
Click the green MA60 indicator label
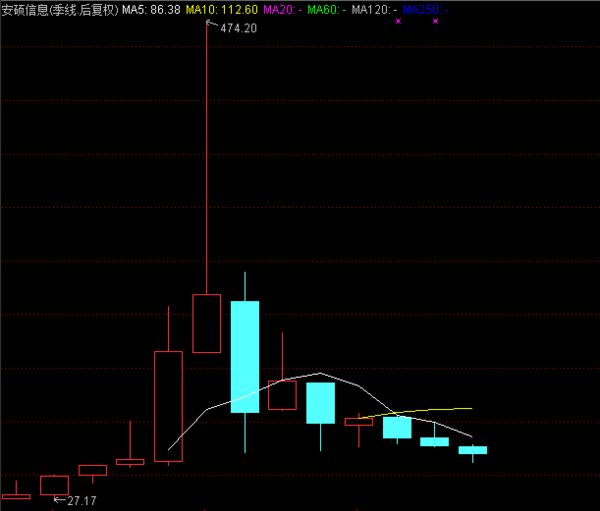326,10
